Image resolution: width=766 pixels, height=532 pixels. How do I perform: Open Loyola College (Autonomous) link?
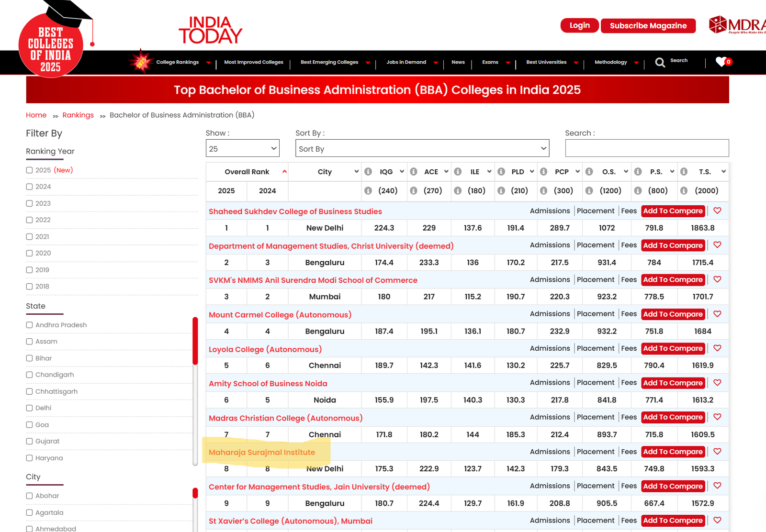265,349
